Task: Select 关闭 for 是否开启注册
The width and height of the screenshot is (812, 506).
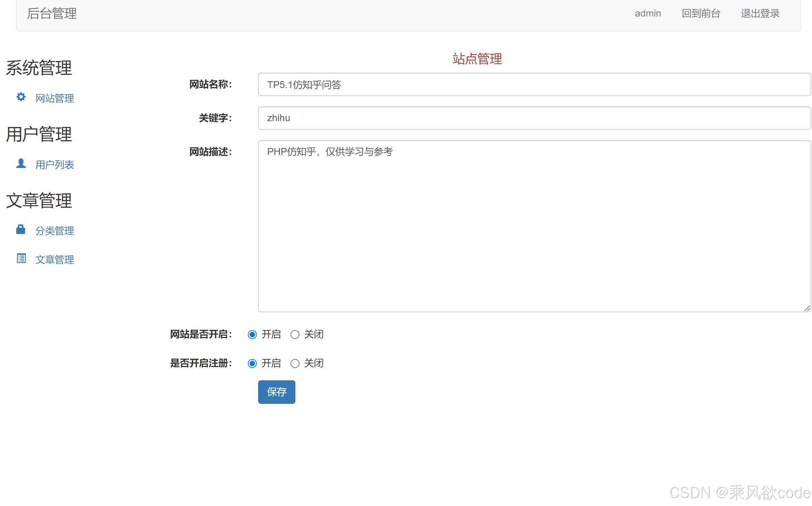Action: (x=295, y=363)
